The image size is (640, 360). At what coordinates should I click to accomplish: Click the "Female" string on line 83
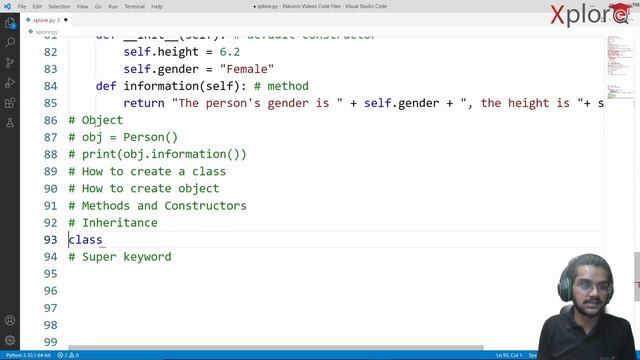point(247,69)
